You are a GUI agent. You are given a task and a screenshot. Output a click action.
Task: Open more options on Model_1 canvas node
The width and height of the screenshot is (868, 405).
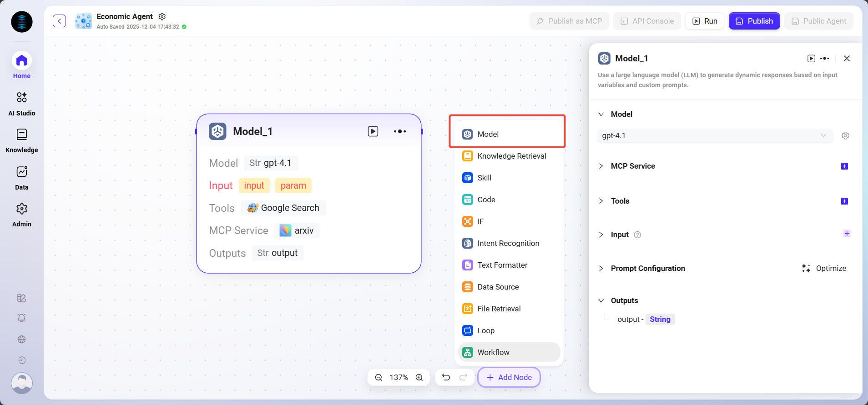click(399, 131)
